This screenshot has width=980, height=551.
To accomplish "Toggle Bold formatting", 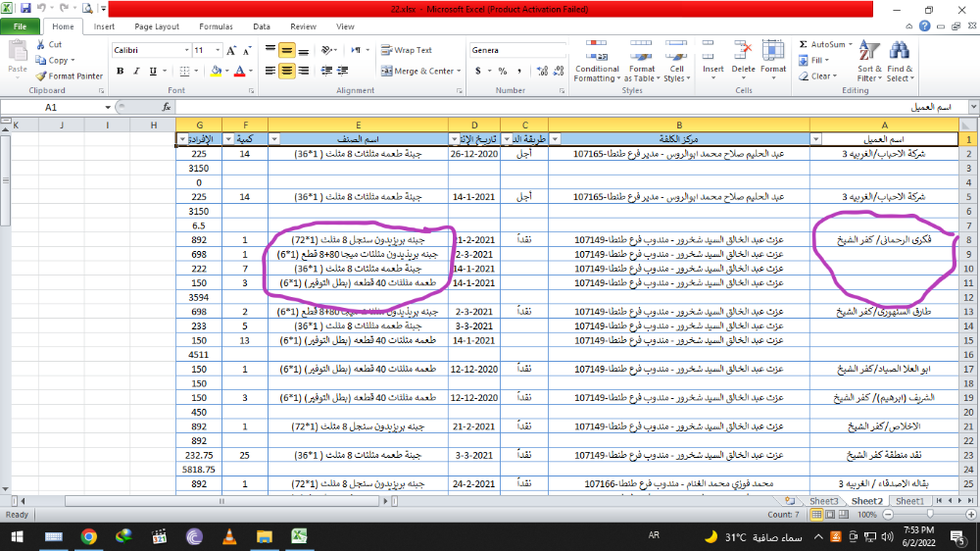I will (x=121, y=71).
